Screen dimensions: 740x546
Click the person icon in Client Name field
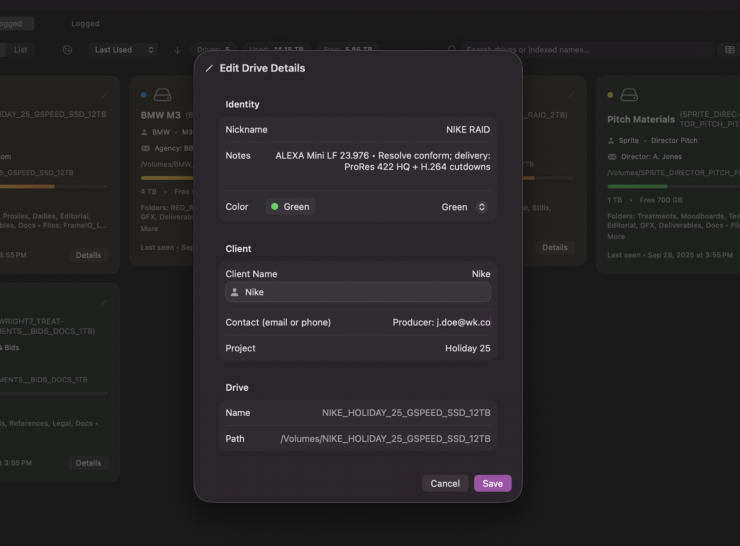click(x=235, y=292)
